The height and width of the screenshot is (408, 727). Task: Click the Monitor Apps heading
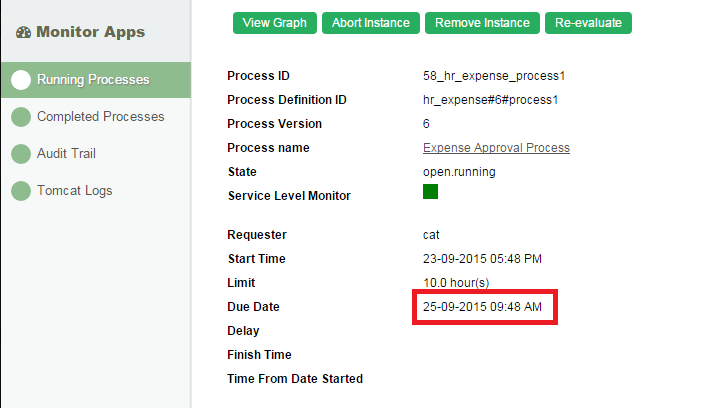point(90,32)
